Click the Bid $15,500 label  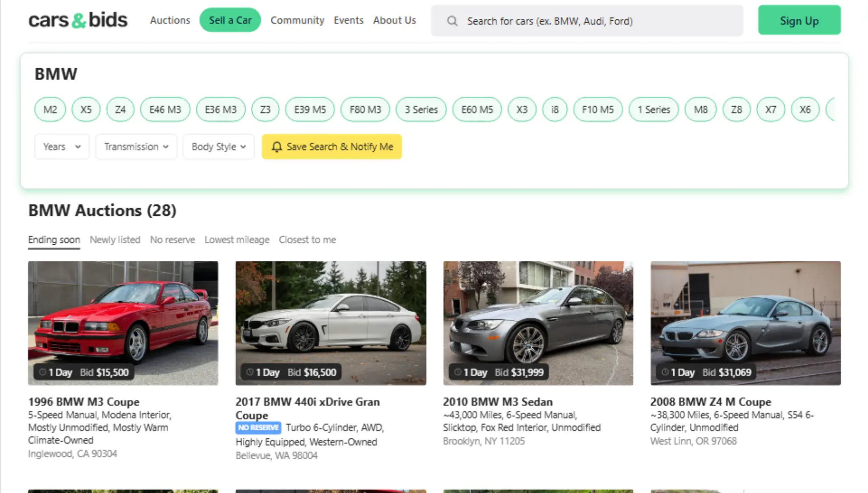(104, 372)
